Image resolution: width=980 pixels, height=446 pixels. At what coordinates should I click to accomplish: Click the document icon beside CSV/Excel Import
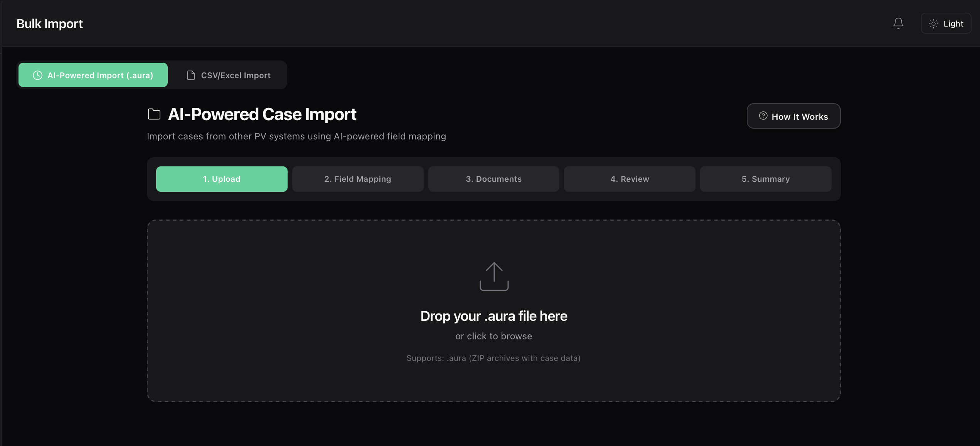tap(190, 75)
